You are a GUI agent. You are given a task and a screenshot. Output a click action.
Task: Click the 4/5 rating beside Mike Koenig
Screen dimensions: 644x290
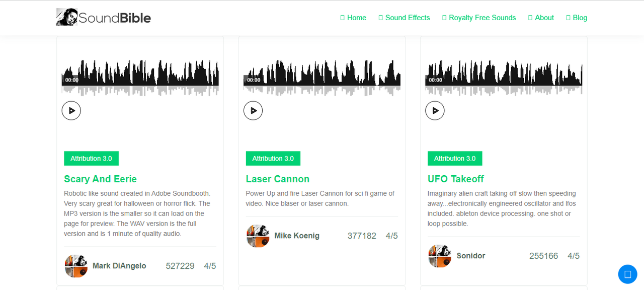tap(391, 236)
